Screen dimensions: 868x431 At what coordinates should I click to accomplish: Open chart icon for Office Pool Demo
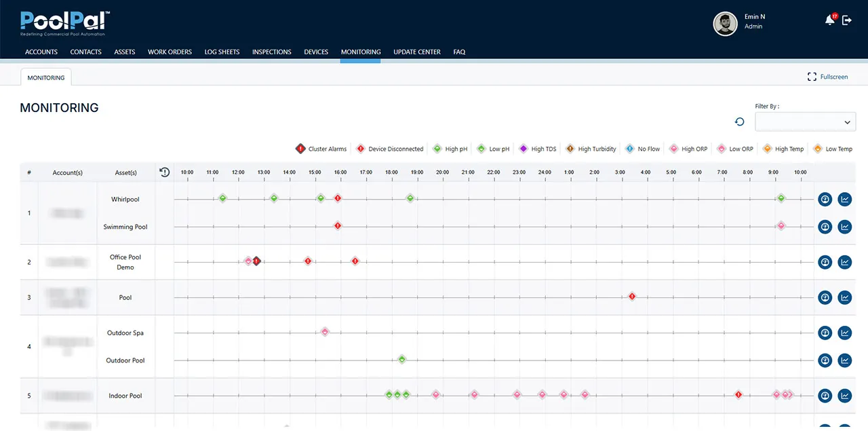coord(844,262)
